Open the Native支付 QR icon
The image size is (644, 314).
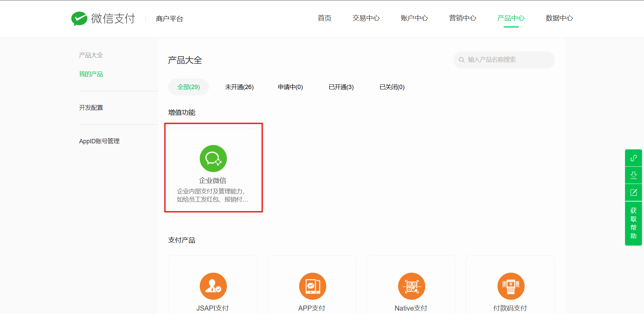point(411,286)
